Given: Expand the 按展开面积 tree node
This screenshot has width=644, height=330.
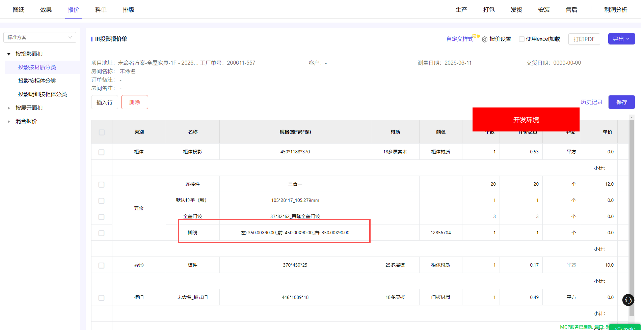Looking at the screenshot, I should click(9, 108).
